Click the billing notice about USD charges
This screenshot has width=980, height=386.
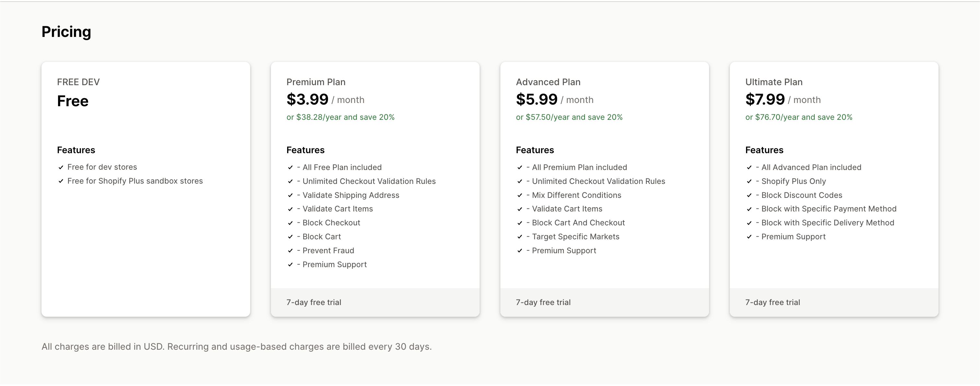[236, 347]
